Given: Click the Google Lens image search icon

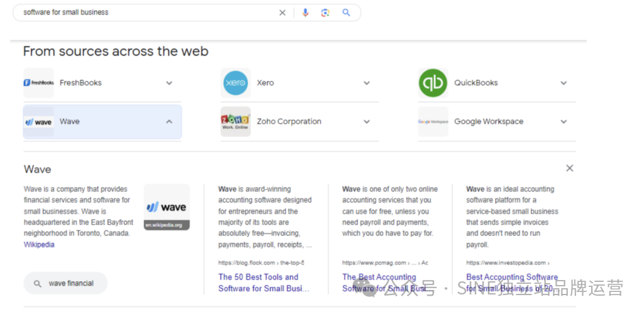Looking at the screenshot, I should click(325, 13).
